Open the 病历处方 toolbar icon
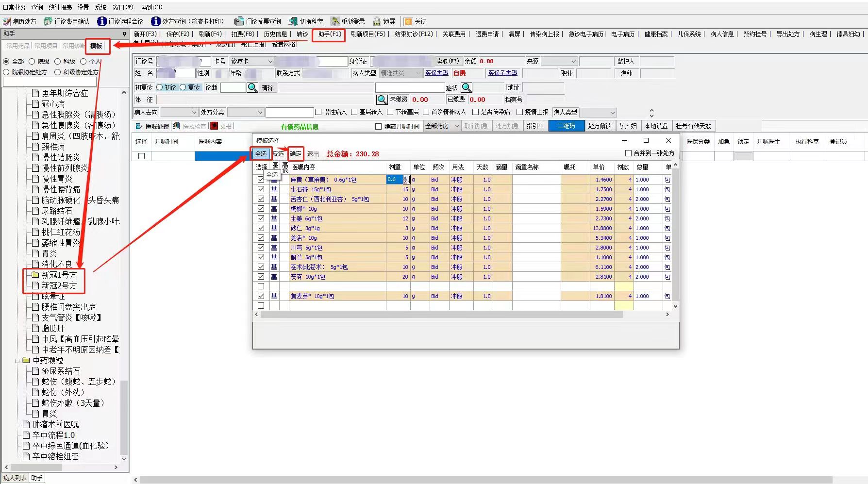This screenshot has height=484, width=868. 7,21
